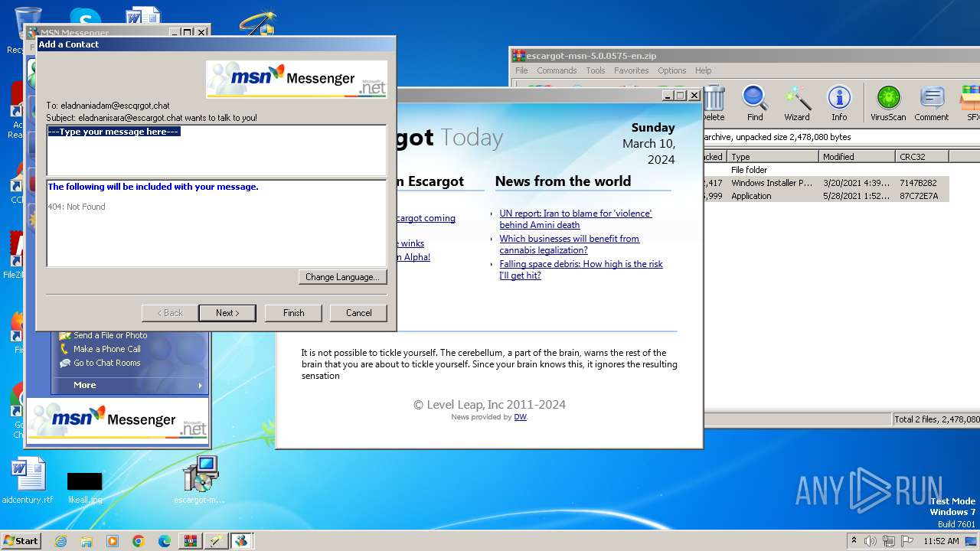Open Windows Media Player from taskbar
The width and height of the screenshot is (980, 551).
point(113,541)
